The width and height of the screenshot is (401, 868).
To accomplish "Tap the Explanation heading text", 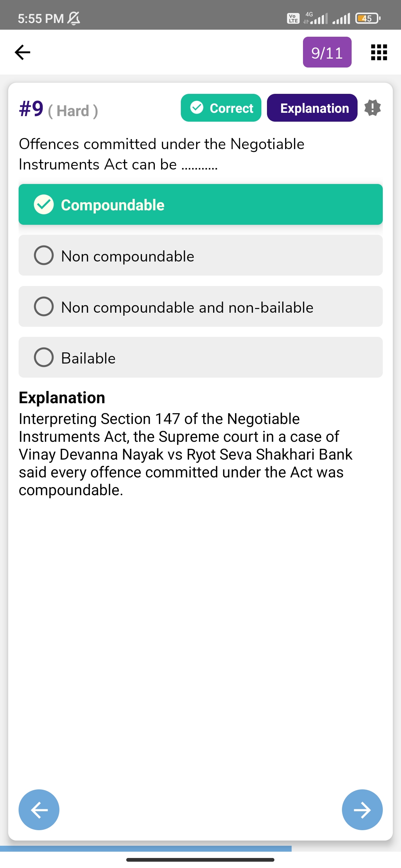I will (x=62, y=398).
